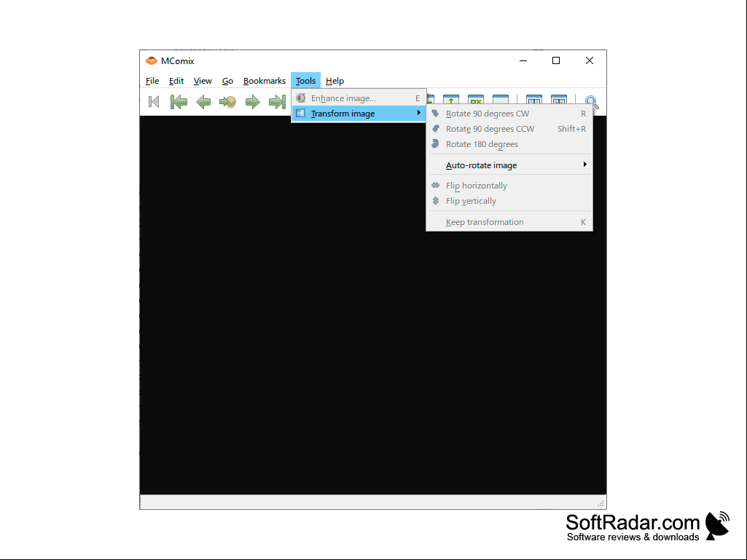Image resolution: width=747 pixels, height=560 pixels.
Task: Close the open Tools menu
Action: click(x=305, y=81)
